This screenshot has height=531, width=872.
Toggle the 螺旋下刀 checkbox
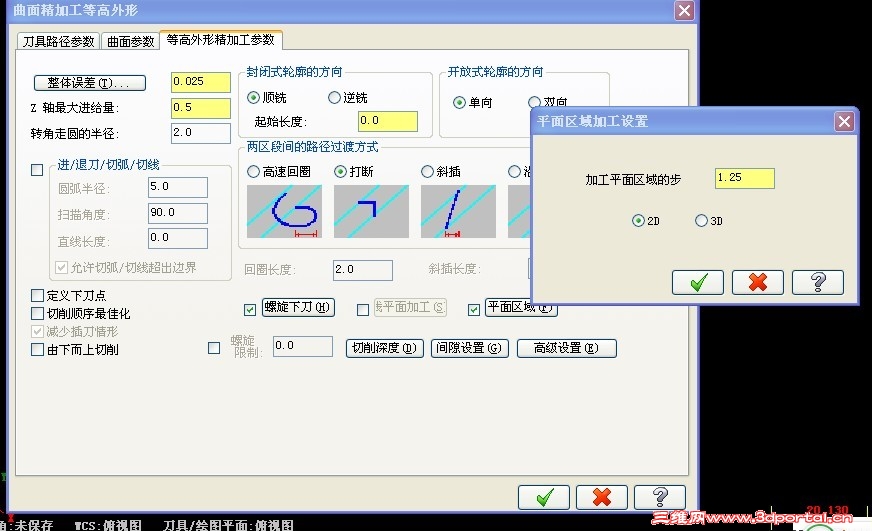coord(250,310)
